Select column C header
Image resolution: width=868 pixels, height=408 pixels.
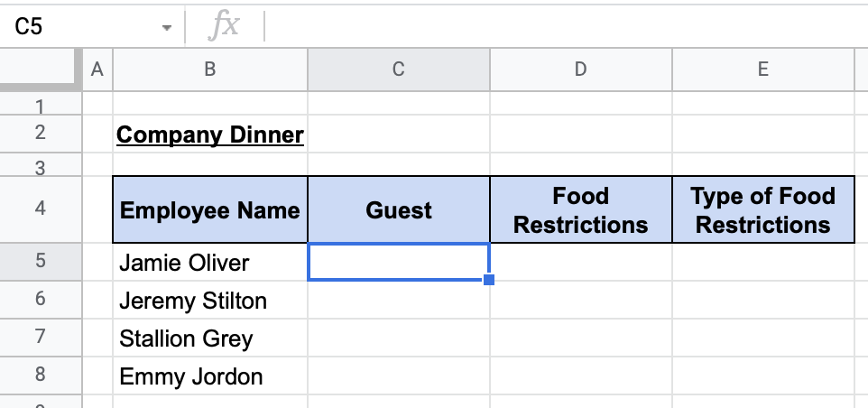pos(398,69)
